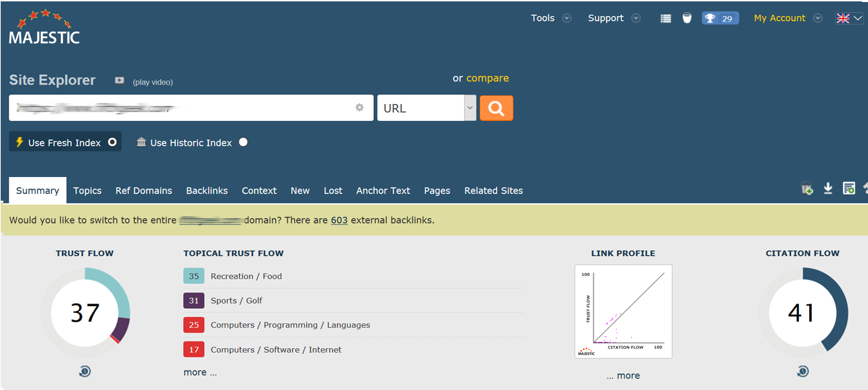Select the Use Historic Index radio button
The width and height of the screenshot is (868, 390).
(243, 142)
